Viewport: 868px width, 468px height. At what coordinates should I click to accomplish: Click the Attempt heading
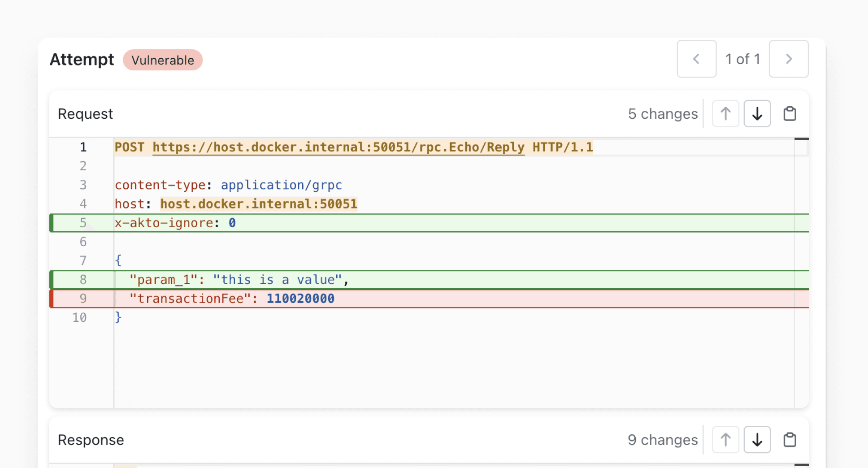click(x=82, y=60)
